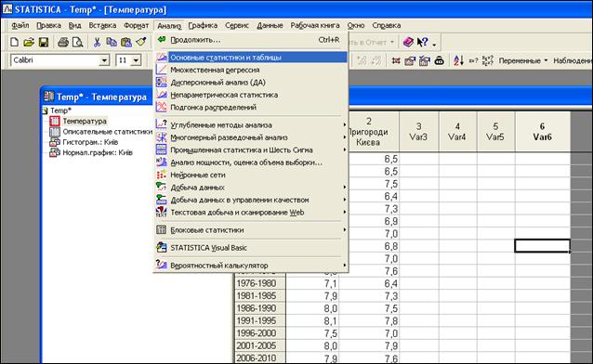Image resolution: width=593 pixels, height=364 pixels.
Task: Click the red scaling arrows toolbar icon
Action: [396, 60]
